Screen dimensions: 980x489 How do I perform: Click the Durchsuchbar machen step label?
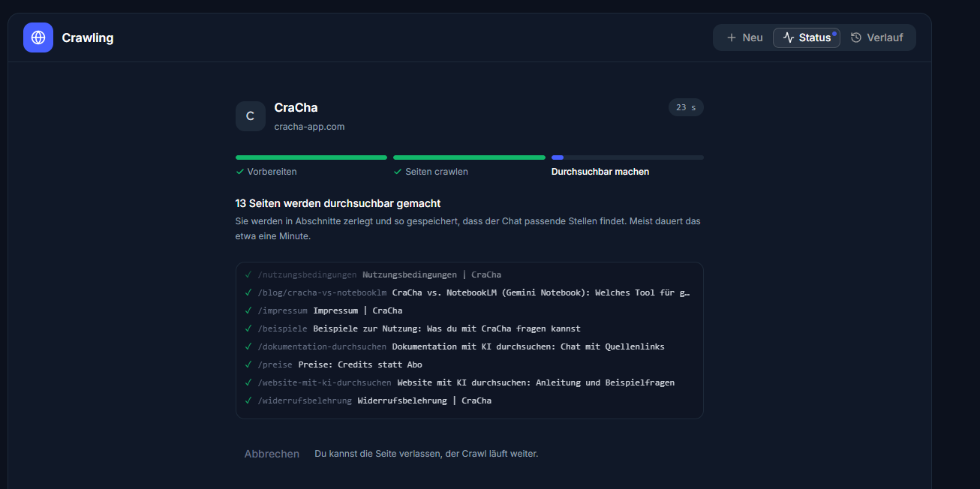[x=600, y=172]
